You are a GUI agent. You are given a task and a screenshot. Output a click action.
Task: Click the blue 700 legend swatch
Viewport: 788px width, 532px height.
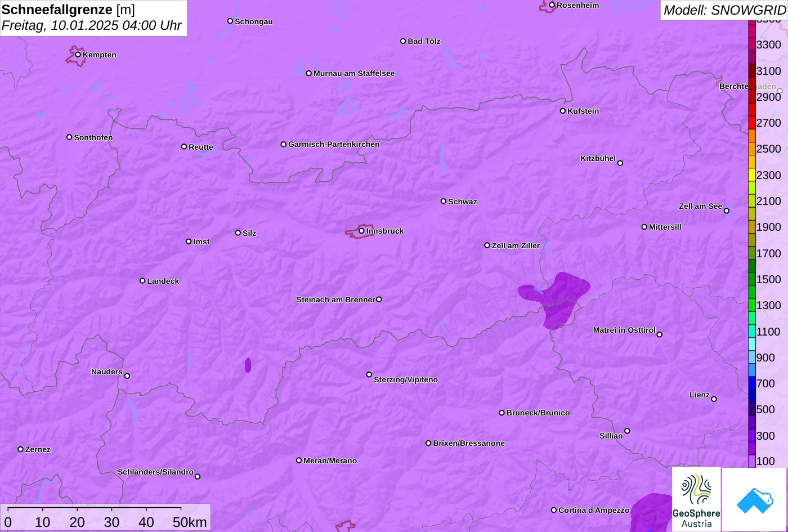pyautogui.click(x=752, y=383)
